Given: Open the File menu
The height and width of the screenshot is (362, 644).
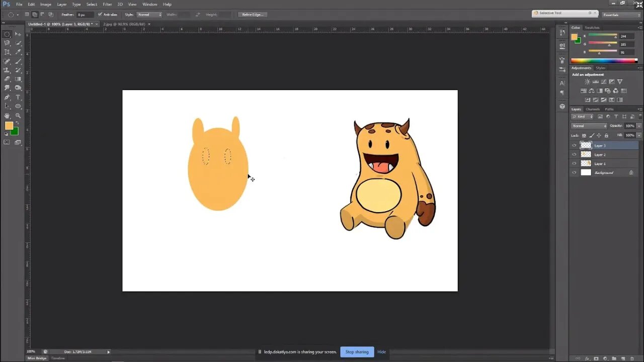Looking at the screenshot, I should pyautogui.click(x=19, y=4).
